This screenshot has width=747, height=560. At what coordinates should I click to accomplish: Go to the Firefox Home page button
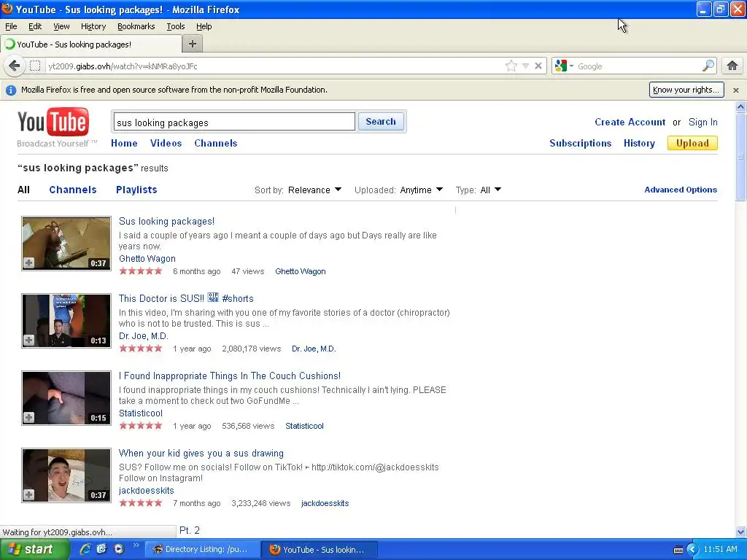tap(732, 66)
